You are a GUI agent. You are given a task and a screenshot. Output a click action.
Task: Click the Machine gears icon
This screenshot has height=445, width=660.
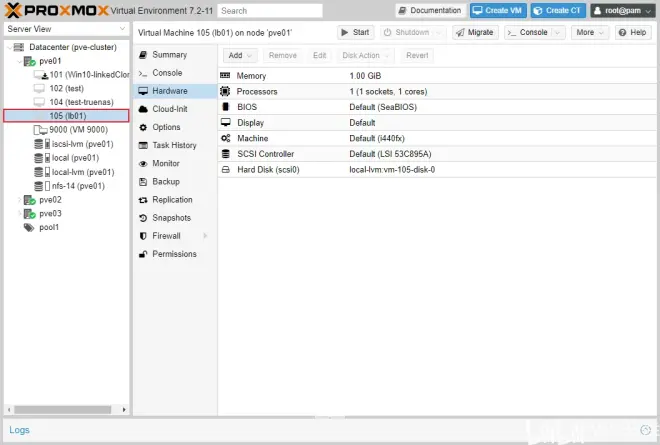(x=226, y=138)
